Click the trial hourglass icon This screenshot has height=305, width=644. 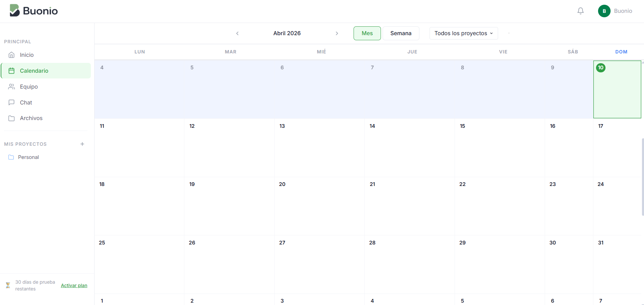[8, 285]
